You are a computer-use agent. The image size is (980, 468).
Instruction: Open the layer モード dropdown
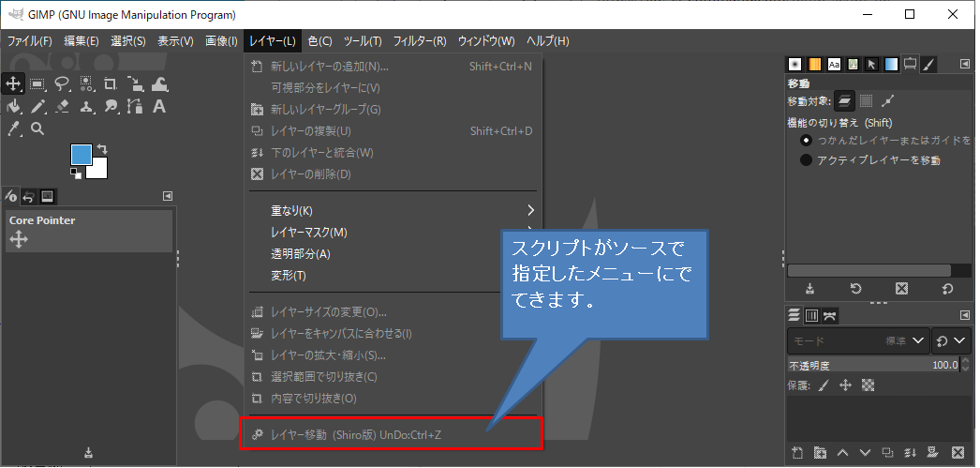[857, 341]
